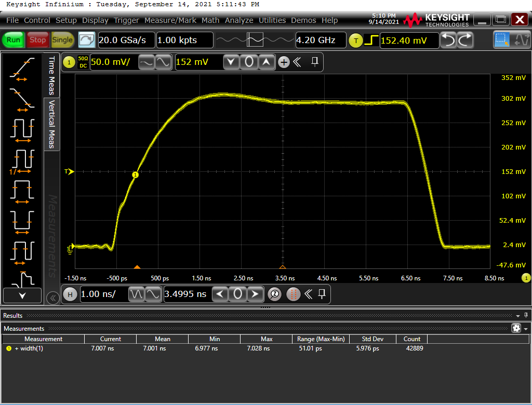This screenshot has height=405, width=532.
Task: Switch to the Vertical Meas tab
Action: (51, 125)
